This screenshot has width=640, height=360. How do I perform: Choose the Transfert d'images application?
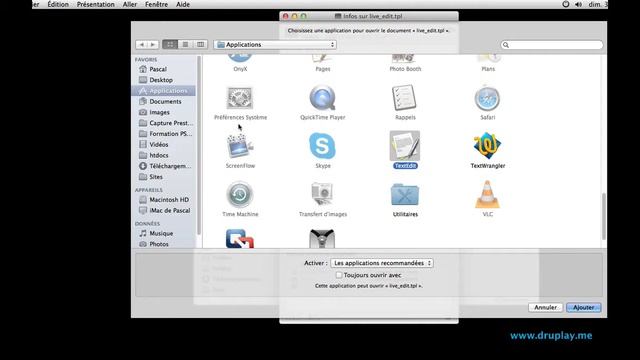tap(322, 194)
